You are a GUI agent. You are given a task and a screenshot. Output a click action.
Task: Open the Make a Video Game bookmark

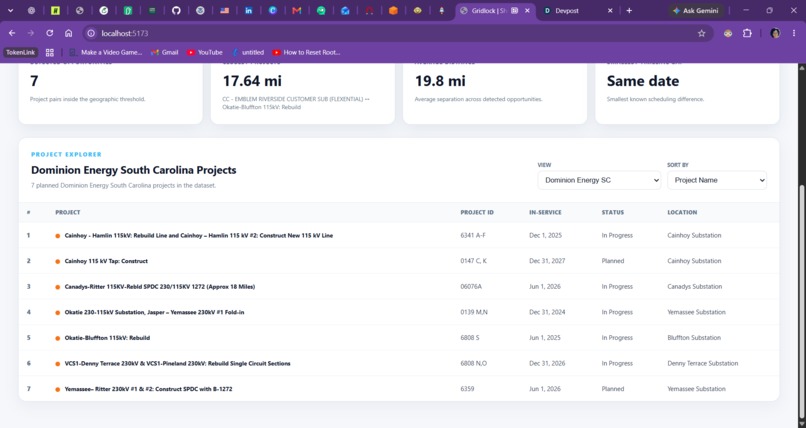[105, 52]
